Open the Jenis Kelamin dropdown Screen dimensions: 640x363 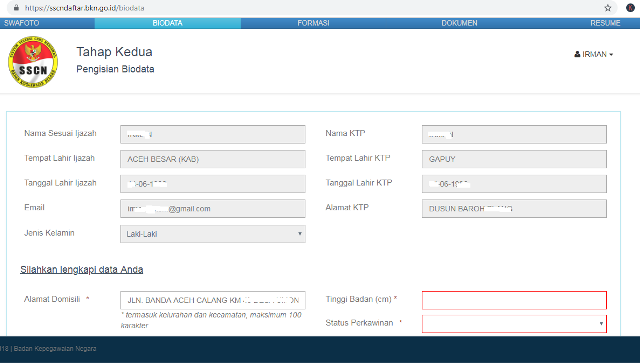(x=213, y=234)
